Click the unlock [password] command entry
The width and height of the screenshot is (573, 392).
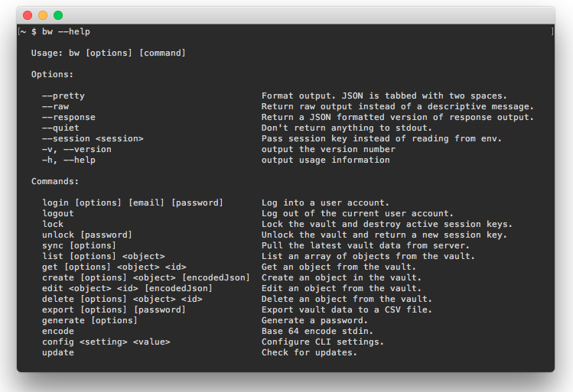pyautogui.click(x=87, y=235)
